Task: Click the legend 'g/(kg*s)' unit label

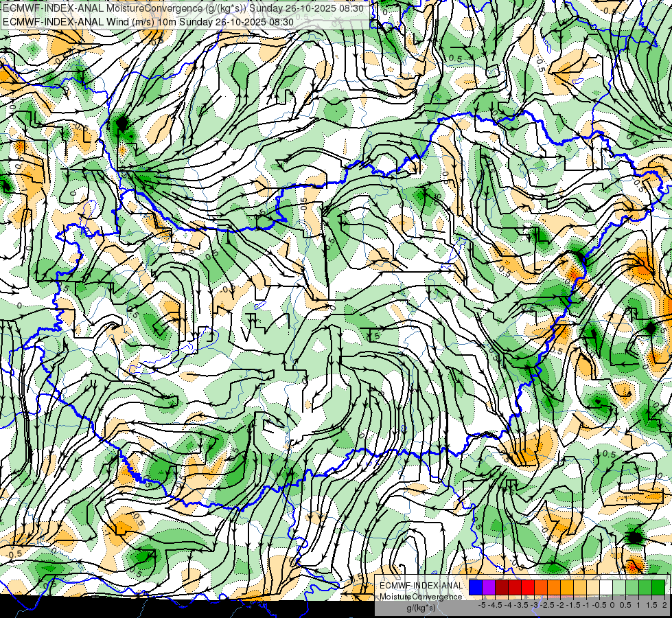Action: pos(421,608)
